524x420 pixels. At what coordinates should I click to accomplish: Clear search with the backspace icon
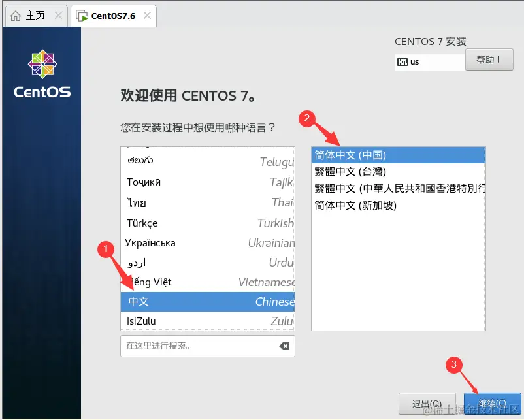coord(284,346)
